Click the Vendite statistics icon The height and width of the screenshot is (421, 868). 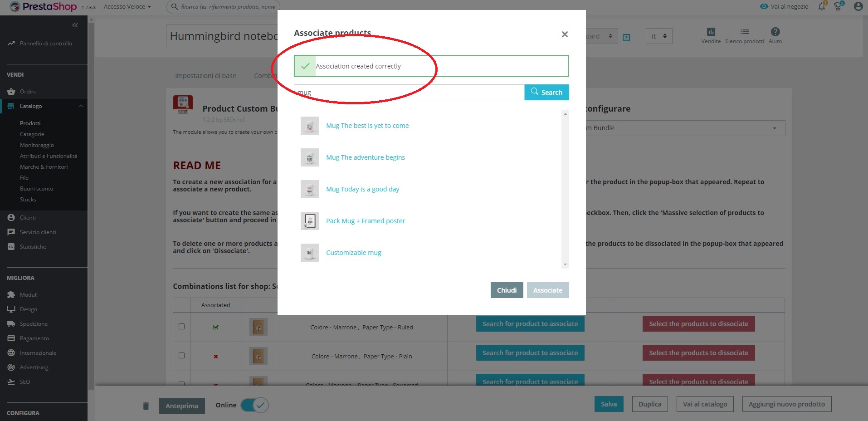(x=711, y=32)
